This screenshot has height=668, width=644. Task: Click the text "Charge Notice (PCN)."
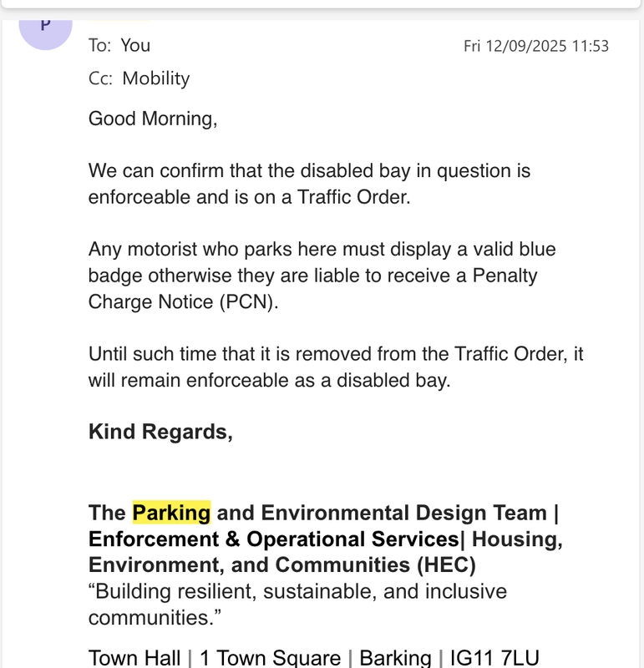point(183,302)
